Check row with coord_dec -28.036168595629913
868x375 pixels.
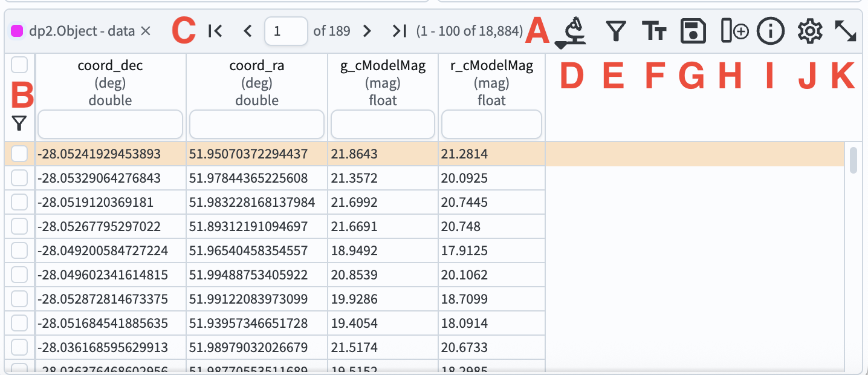19,347
